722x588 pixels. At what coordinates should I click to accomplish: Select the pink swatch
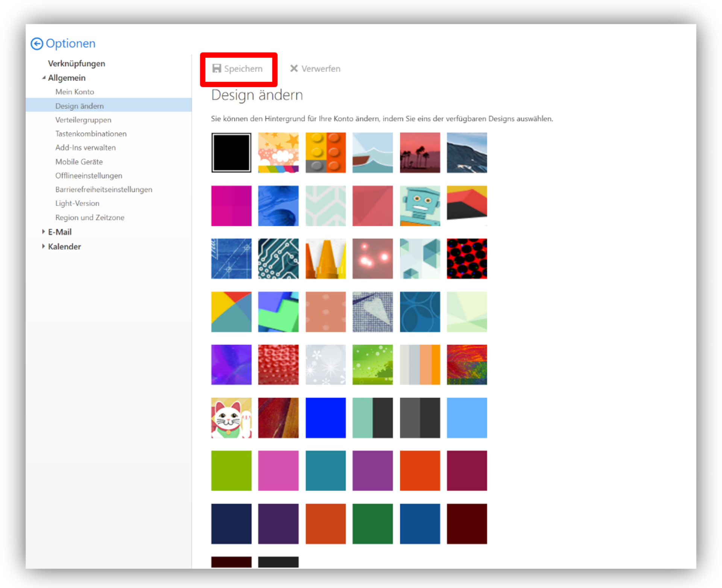278,471
